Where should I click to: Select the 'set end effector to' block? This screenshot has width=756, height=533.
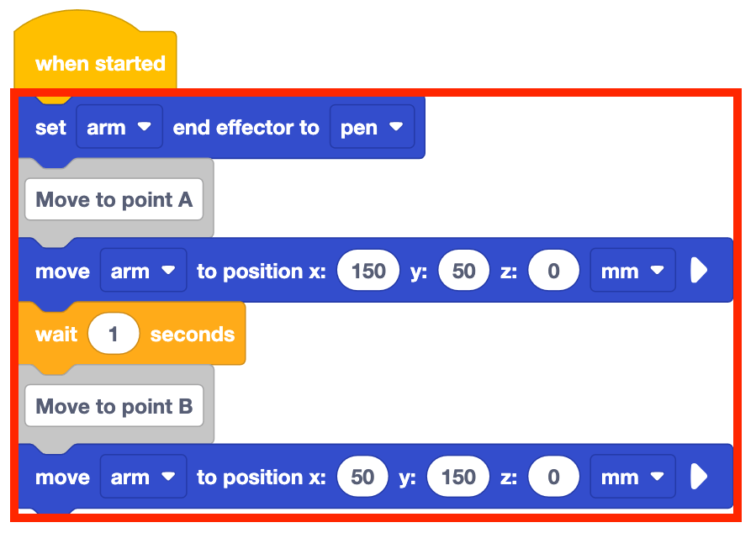[246, 128]
